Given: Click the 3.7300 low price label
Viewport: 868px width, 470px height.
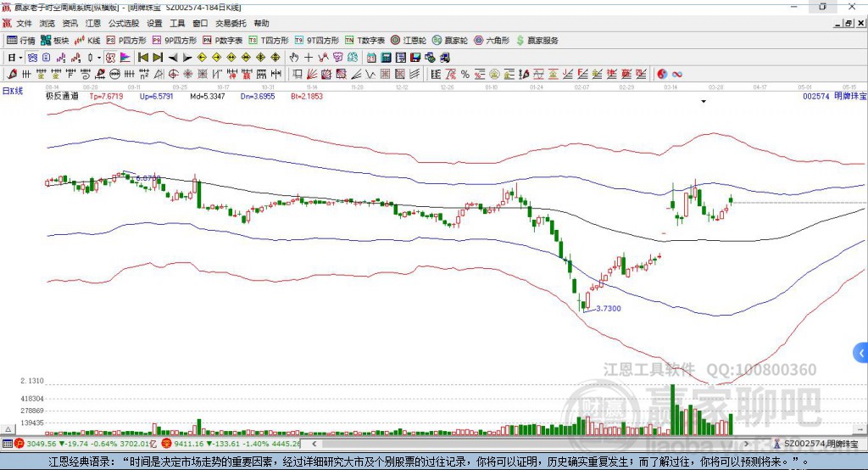Looking at the screenshot, I should (609, 308).
